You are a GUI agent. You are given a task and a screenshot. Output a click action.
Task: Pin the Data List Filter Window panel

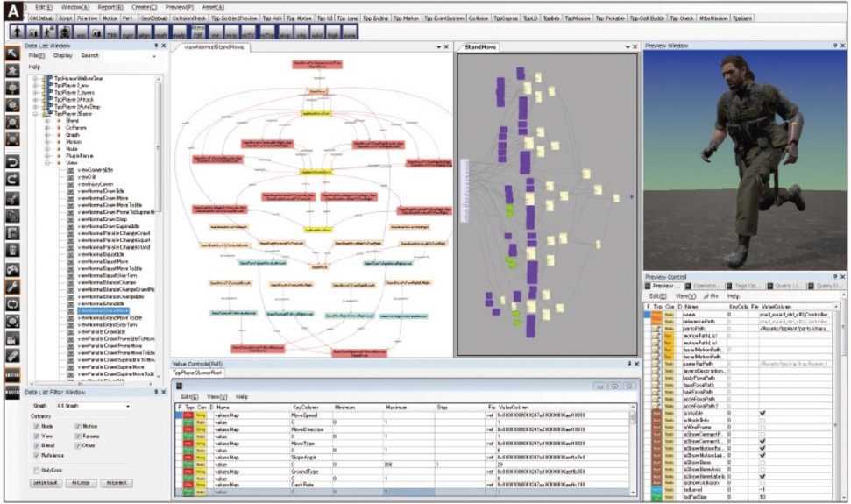click(156, 392)
